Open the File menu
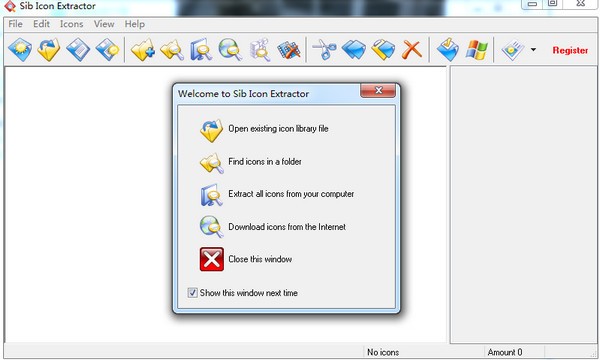 (x=15, y=24)
